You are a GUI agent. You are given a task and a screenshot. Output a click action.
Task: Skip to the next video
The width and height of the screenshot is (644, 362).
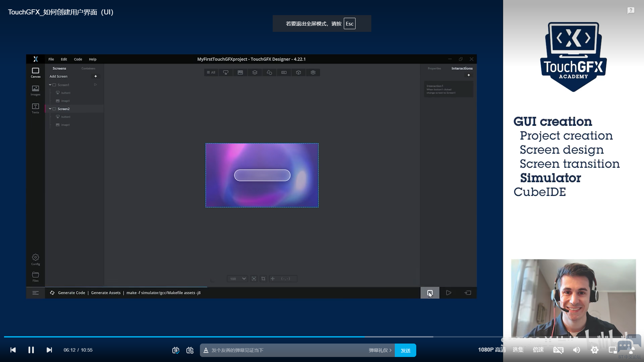(49, 350)
